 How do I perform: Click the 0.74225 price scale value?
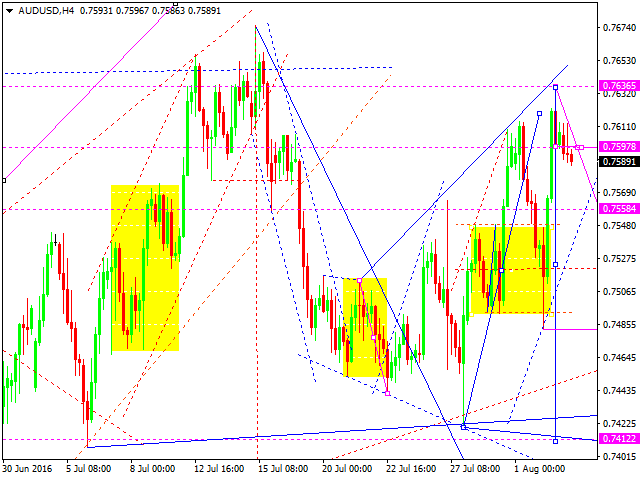pyautogui.click(x=619, y=424)
